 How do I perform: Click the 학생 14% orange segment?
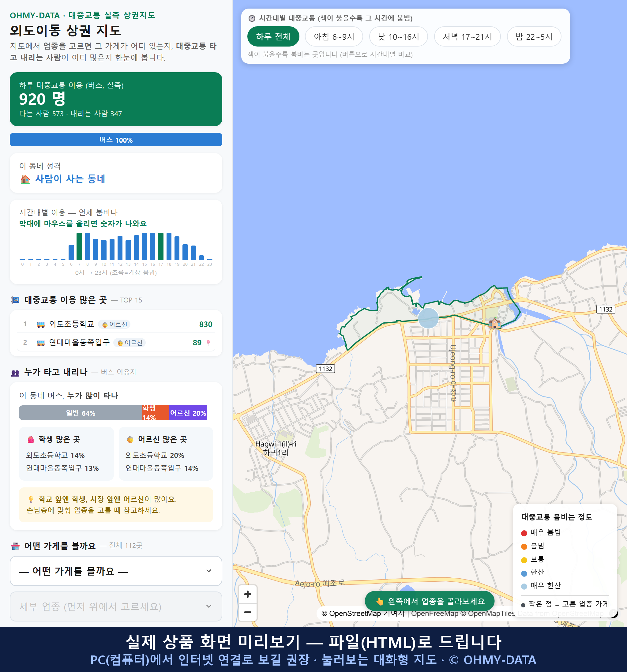[155, 413]
